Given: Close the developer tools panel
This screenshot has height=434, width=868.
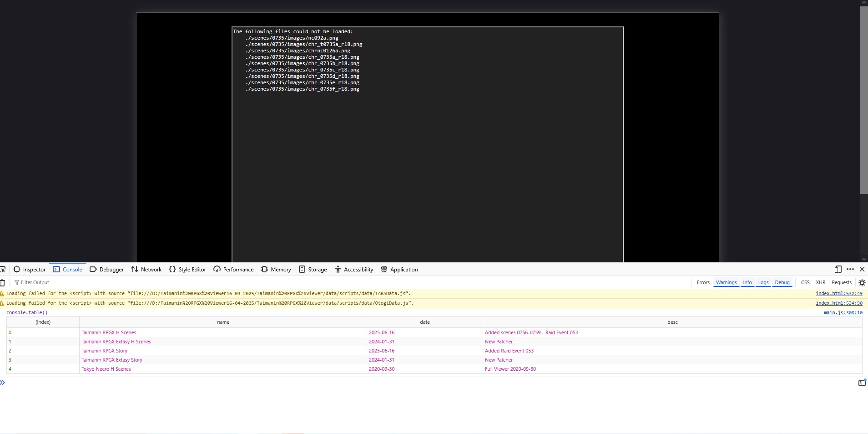Looking at the screenshot, I should pos(862,269).
